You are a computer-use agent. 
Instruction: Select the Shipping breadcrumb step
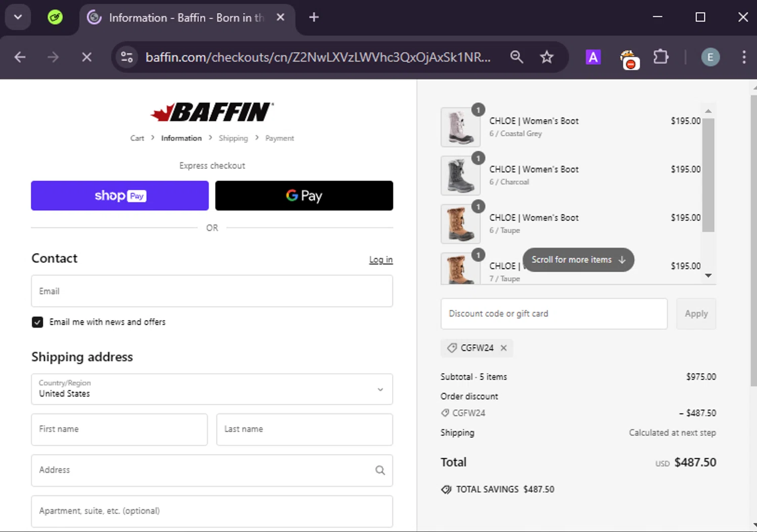233,138
